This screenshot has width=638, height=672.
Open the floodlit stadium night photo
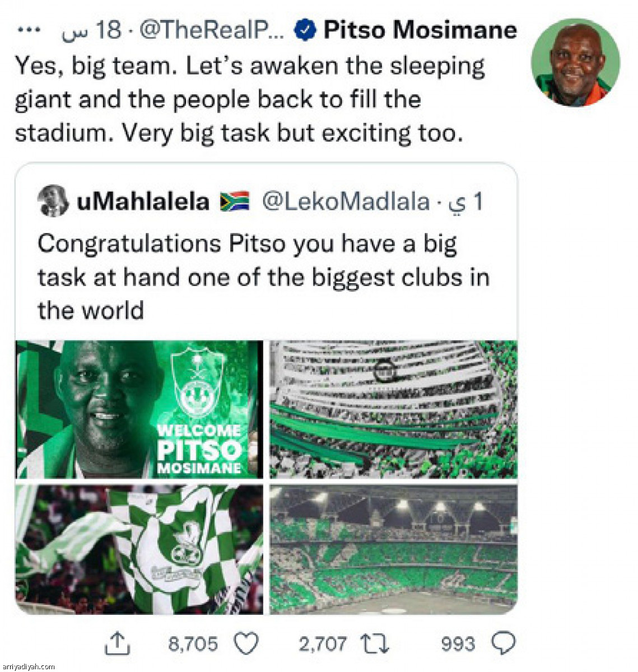393,549
